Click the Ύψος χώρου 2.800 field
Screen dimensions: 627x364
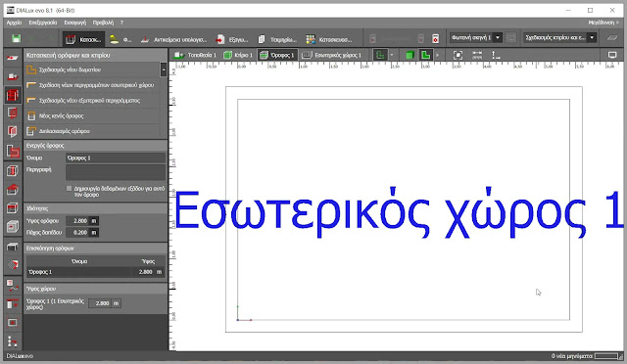(100, 303)
